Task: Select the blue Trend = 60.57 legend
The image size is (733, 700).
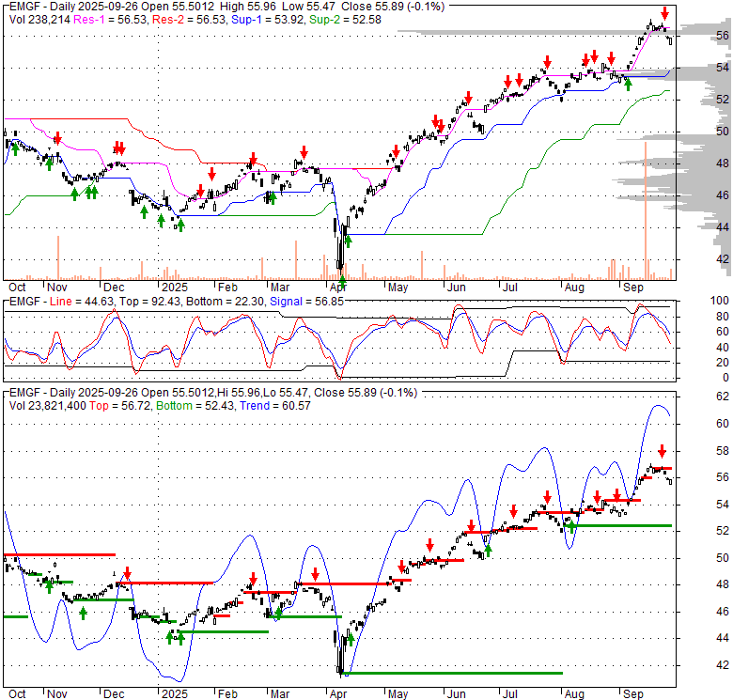Action: [x=275, y=406]
